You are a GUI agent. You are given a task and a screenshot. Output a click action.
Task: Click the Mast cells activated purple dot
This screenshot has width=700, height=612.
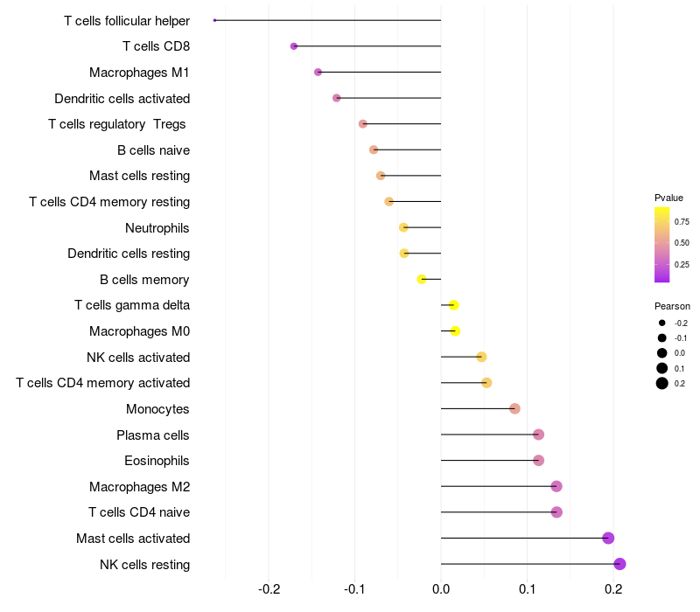pos(608,538)
